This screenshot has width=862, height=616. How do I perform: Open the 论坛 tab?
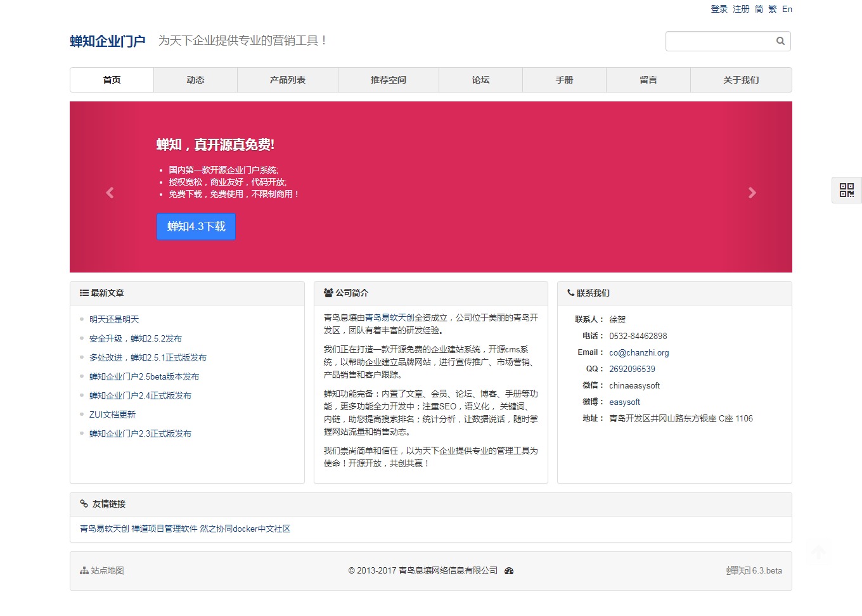point(480,79)
